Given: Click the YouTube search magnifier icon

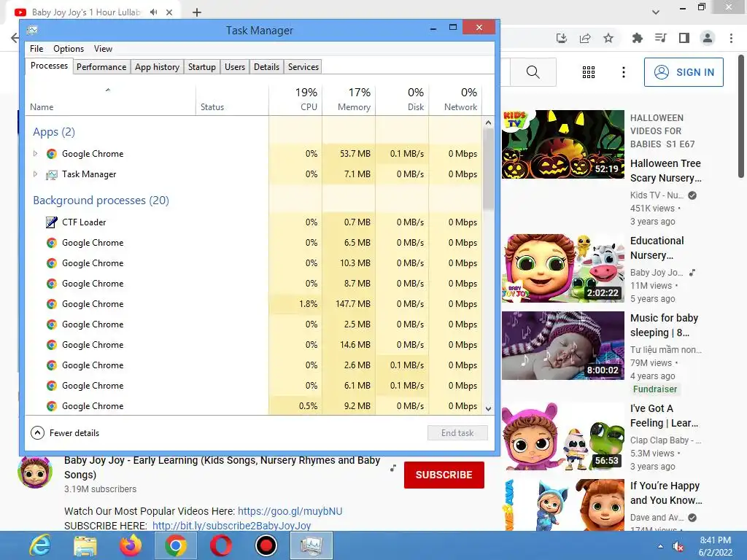Looking at the screenshot, I should point(533,72).
